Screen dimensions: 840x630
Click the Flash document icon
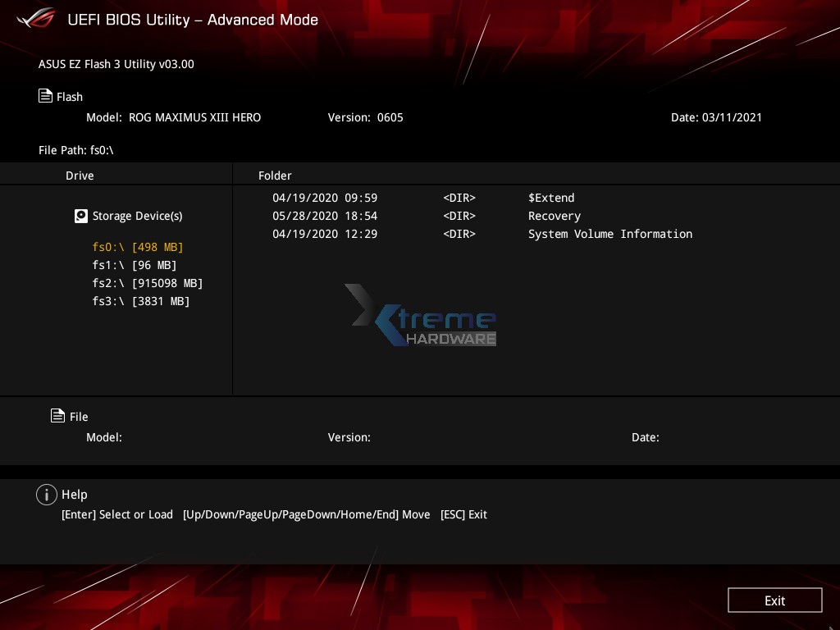click(45, 95)
